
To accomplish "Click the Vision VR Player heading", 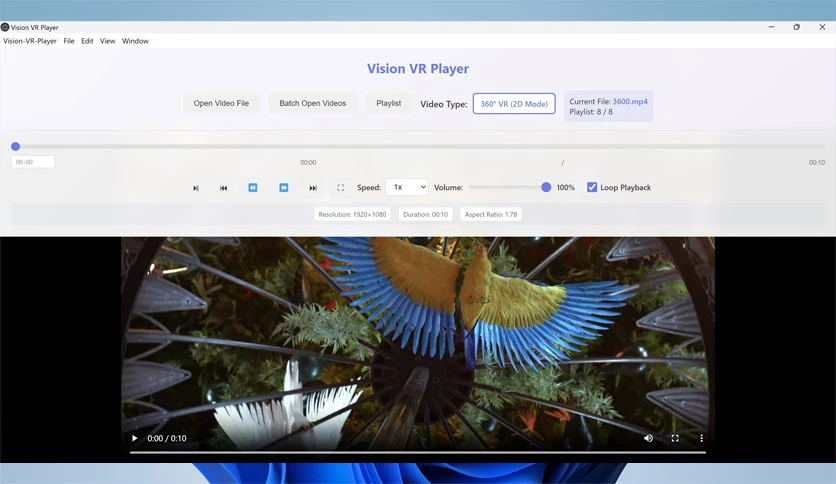I will click(x=418, y=69).
